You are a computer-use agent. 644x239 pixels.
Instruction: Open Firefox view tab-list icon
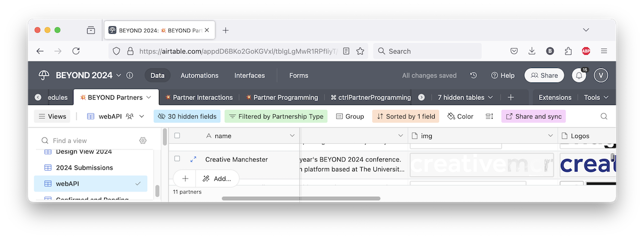(91, 30)
